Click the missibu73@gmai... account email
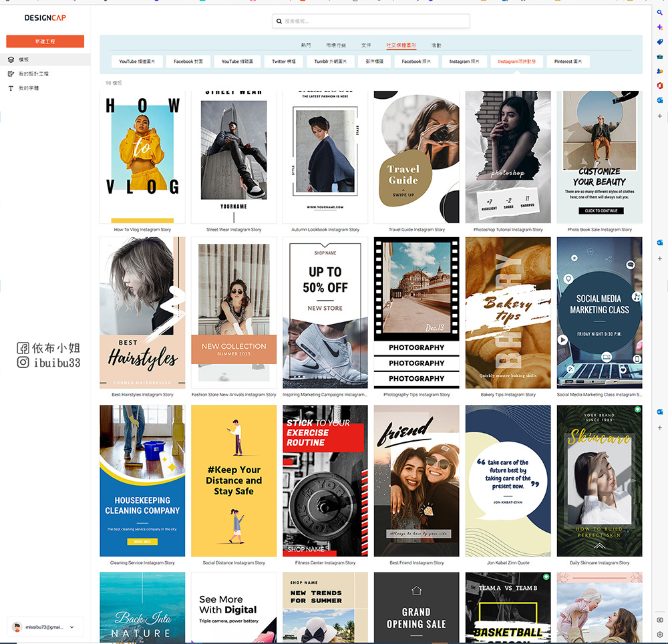This screenshot has width=668, height=644. 44,627
